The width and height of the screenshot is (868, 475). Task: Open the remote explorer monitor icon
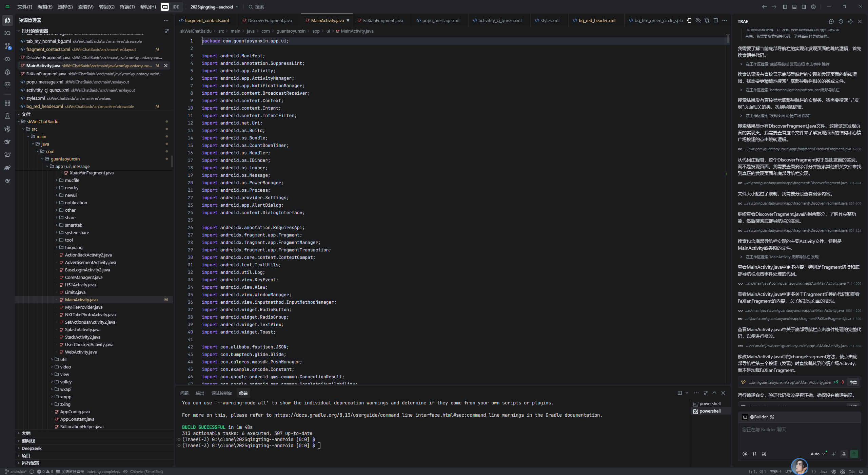tap(7, 85)
